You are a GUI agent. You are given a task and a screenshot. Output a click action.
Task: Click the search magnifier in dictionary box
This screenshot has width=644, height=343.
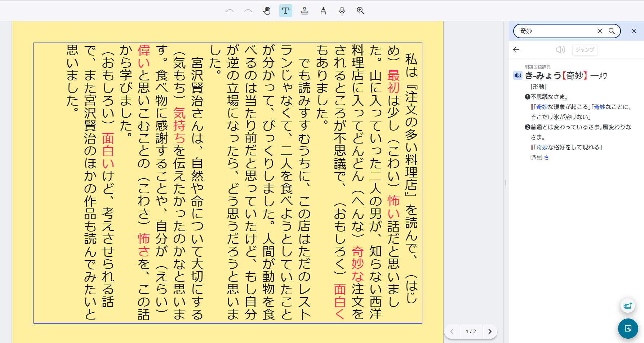click(x=612, y=31)
